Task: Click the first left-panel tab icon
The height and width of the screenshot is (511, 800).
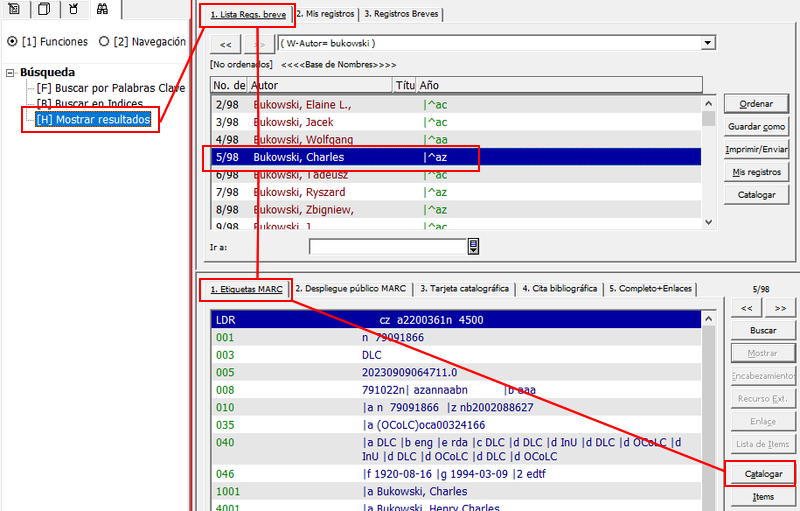Action: pyautogui.click(x=14, y=10)
